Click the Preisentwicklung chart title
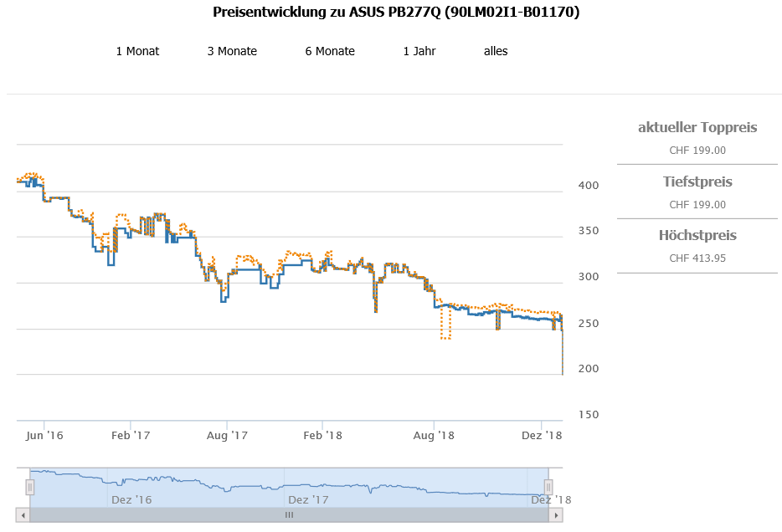The image size is (782, 532). (x=396, y=13)
